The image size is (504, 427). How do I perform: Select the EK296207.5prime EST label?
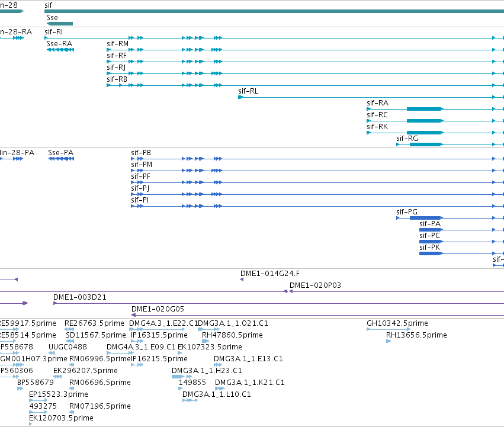tap(85, 371)
